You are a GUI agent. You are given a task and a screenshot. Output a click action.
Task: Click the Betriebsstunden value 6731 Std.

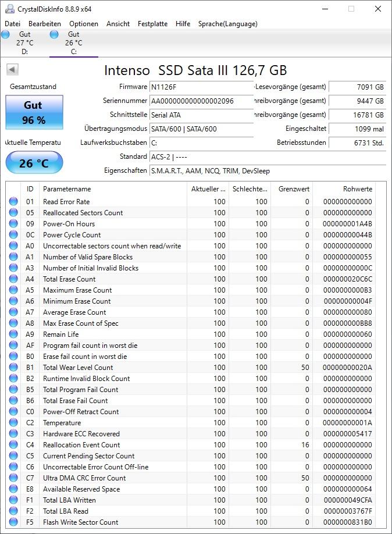tap(357, 143)
